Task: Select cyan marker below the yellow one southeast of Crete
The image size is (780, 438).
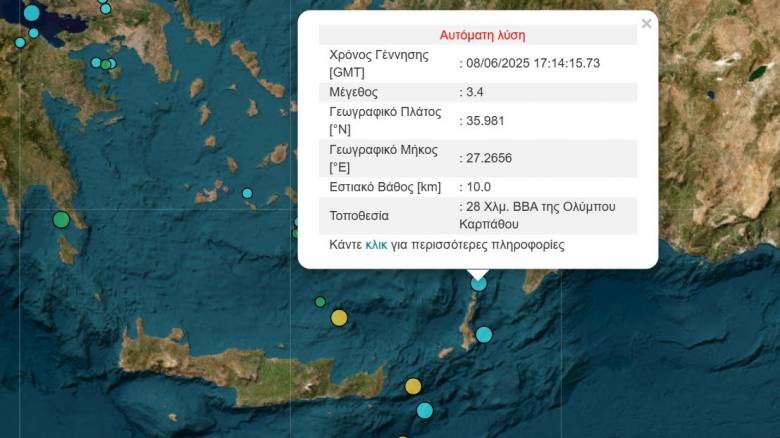Action: coord(425,410)
